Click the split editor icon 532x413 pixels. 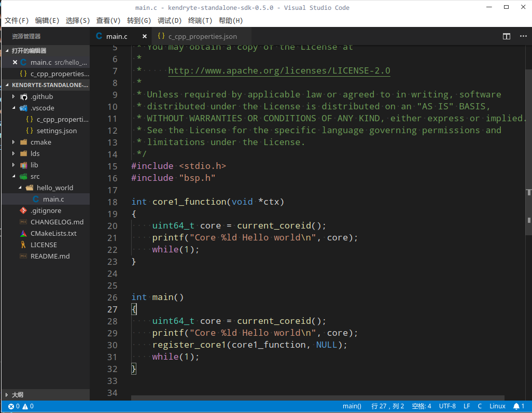coord(507,36)
